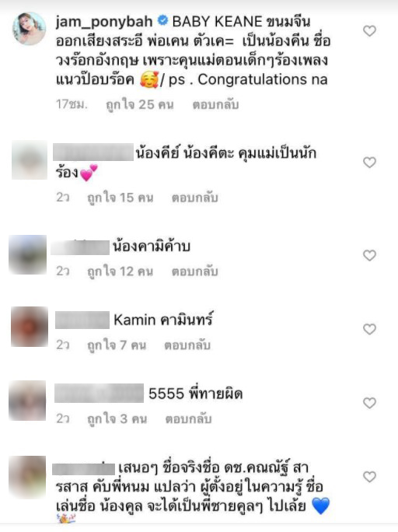The width and height of the screenshot is (398, 532).
Task: Reply to jam_ponybah's BABY KEANE comment
Action: pos(215,104)
